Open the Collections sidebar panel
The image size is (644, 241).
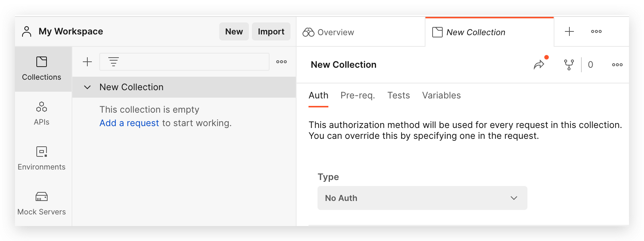pyautogui.click(x=41, y=69)
